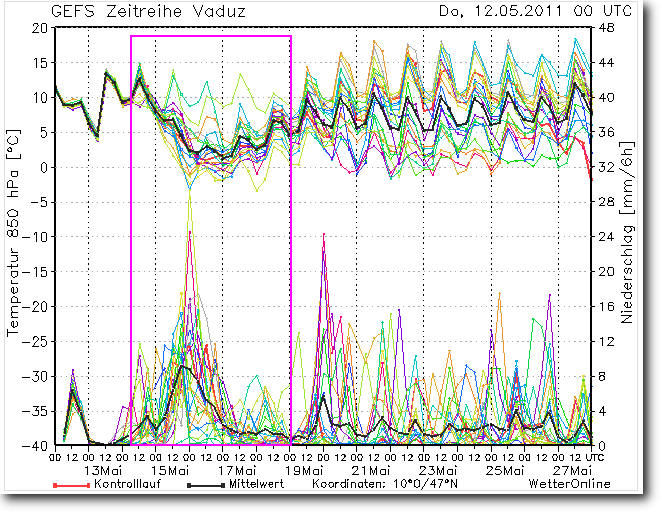Open the WetterOnline credit link
Viewport: 662px width, 512px height.
pos(569,484)
